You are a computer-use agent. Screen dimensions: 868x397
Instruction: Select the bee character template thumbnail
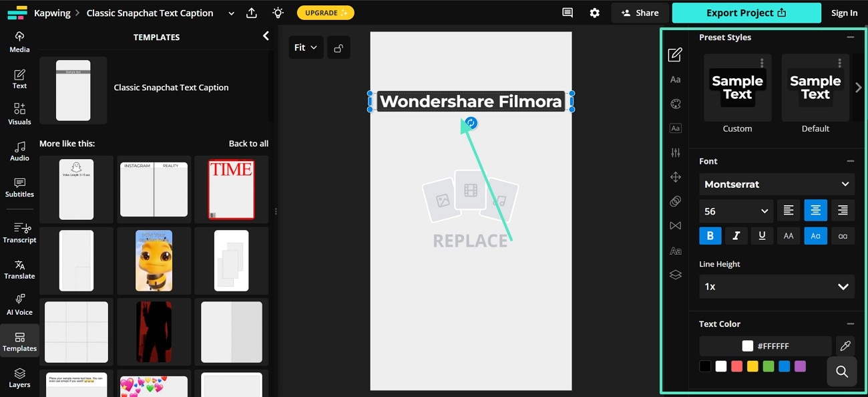(x=154, y=260)
